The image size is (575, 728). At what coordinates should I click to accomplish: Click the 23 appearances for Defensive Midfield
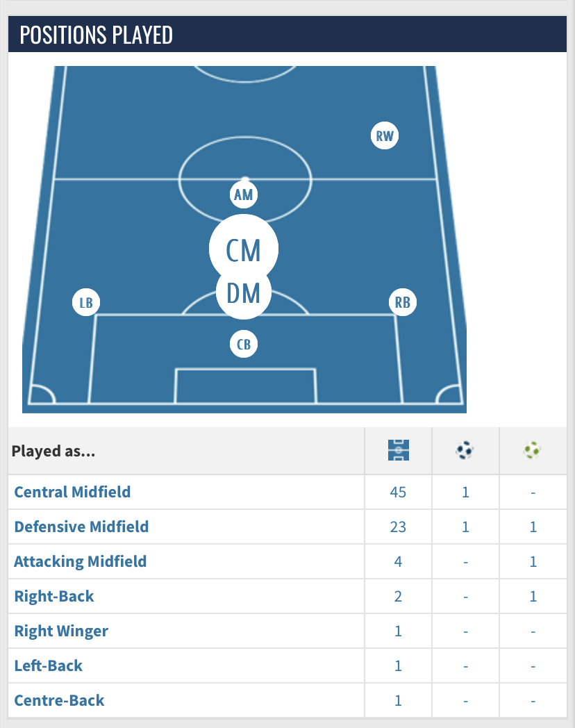[398, 527]
